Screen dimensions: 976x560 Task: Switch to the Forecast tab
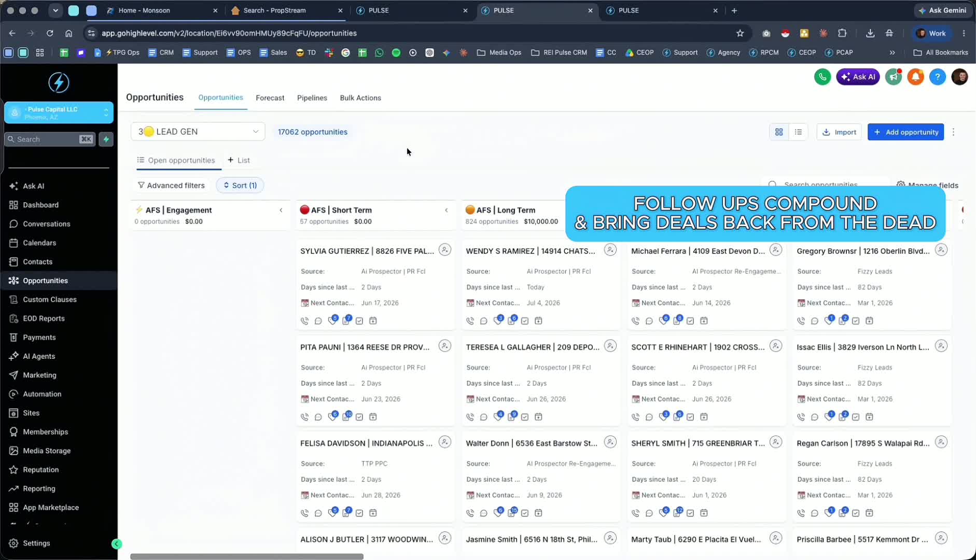[270, 97]
